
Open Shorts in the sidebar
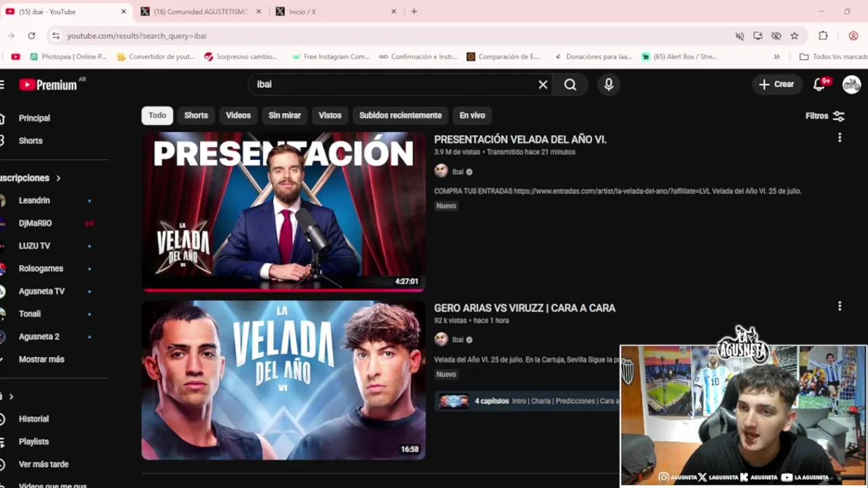pyautogui.click(x=31, y=141)
